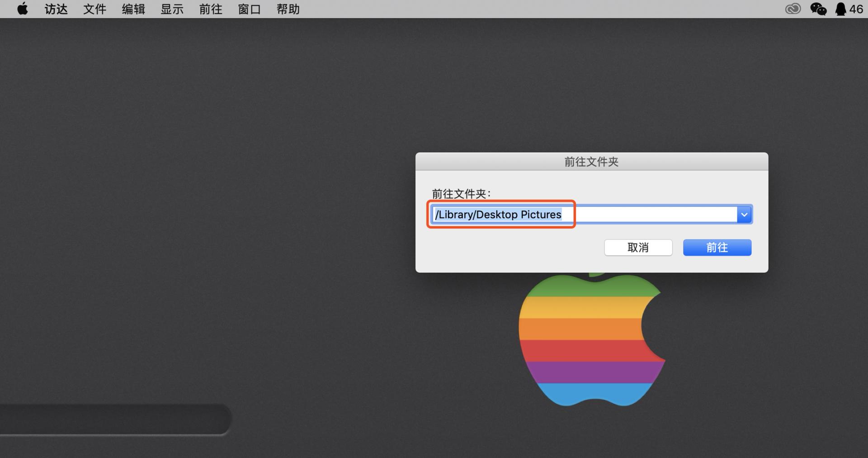Click the 前往文件夹 dialog title bar
This screenshot has width=868, height=458.
point(591,162)
